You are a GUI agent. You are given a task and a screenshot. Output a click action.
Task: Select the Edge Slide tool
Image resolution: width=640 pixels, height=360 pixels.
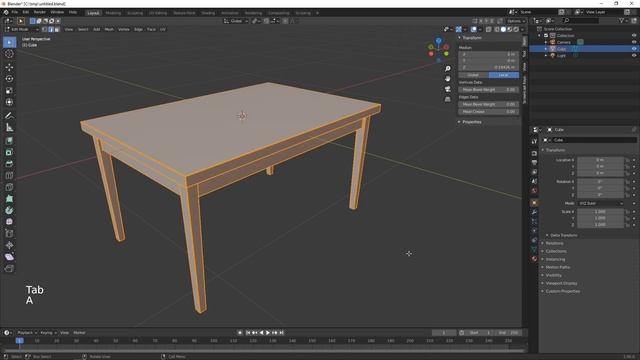coord(9,234)
